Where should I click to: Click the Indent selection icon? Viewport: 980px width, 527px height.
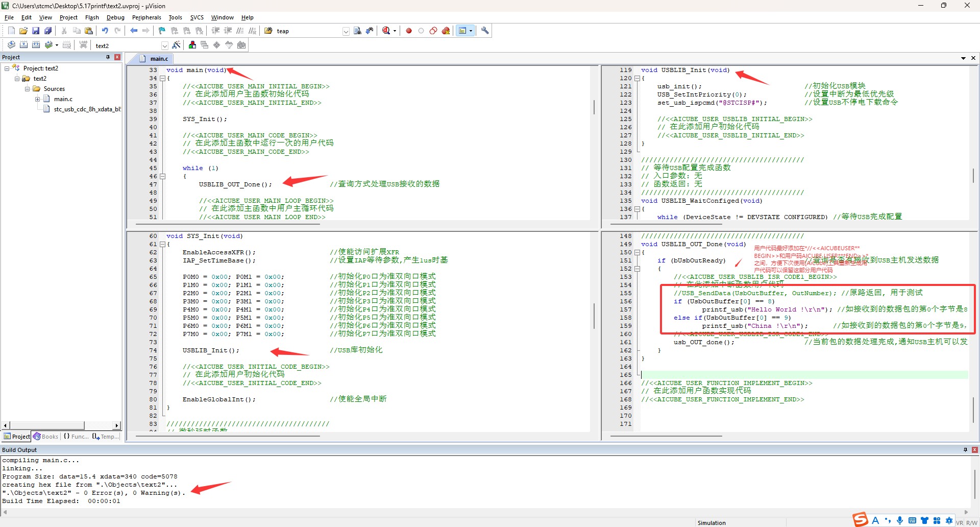click(215, 31)
